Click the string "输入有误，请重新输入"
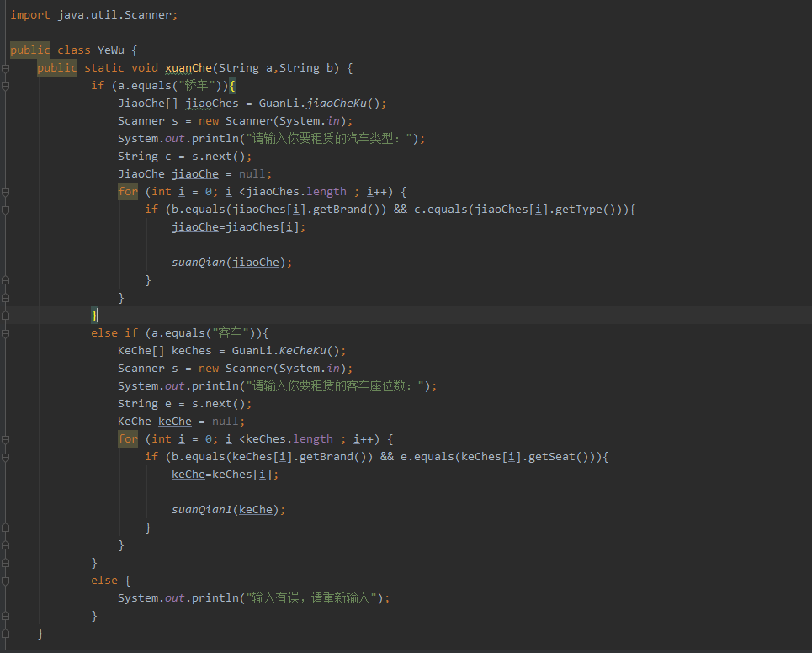The width and height of the screenshot is (812, 653). [310, 598]
